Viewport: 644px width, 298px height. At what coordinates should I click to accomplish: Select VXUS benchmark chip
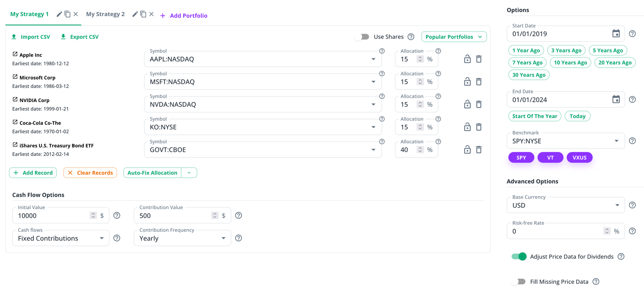[x=580, y=158]
